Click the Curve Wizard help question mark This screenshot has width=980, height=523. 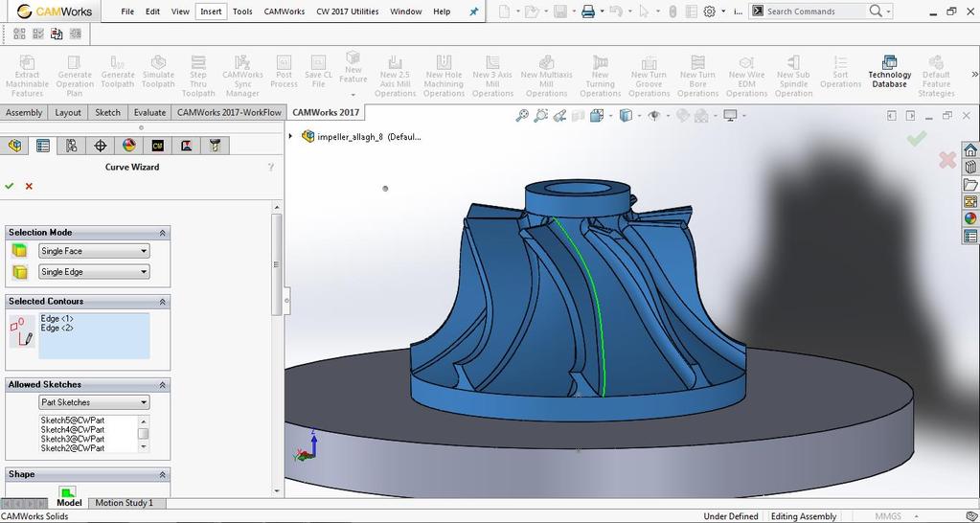click(x=270, y=167)
